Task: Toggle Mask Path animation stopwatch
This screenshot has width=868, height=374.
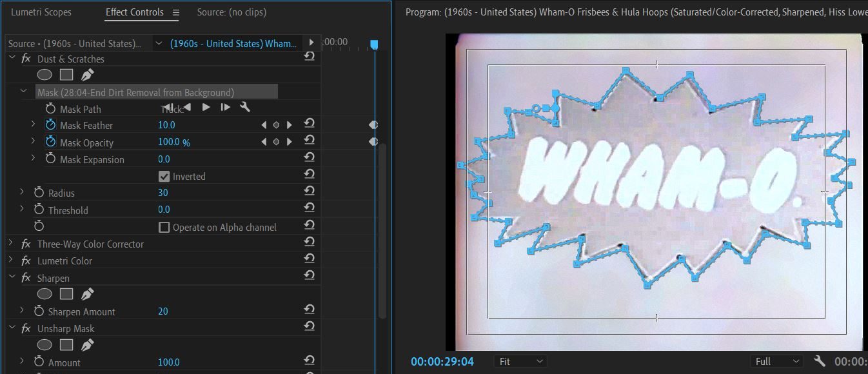Action: pos(51,108)
